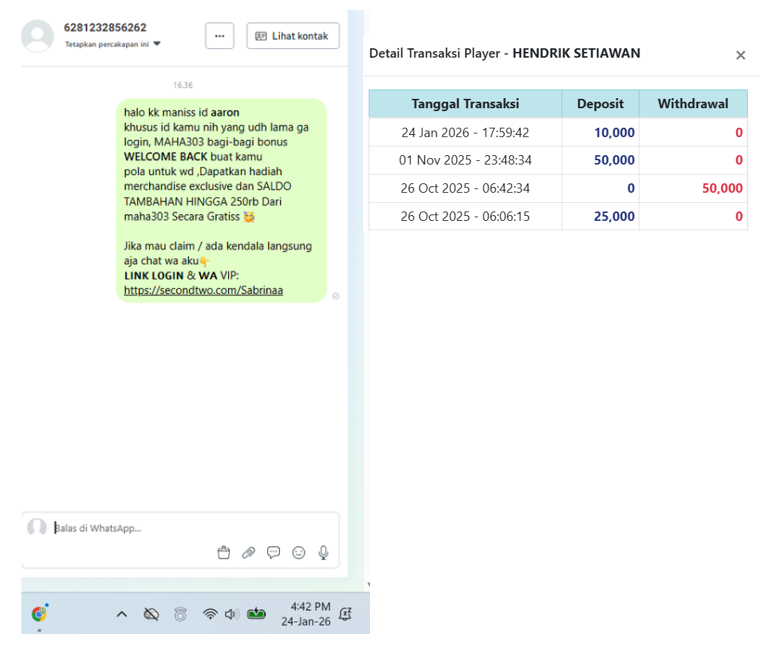The height and width of the screenshot is (653, 769).
Task: Open the clock showing 4:42 PM
Action: (306, 614)
